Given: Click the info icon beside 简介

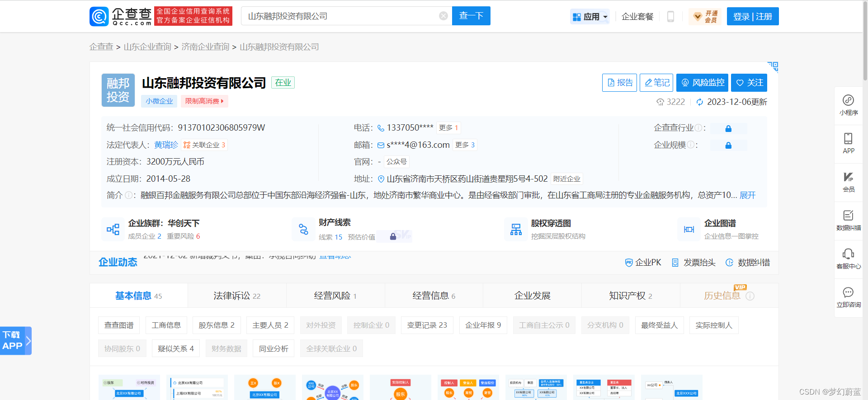Looking at the screenshot, I should 128,195.
